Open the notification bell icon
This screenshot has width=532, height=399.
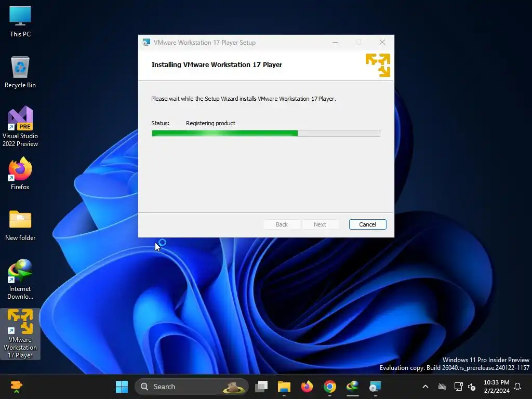click(x=517, y=387)
